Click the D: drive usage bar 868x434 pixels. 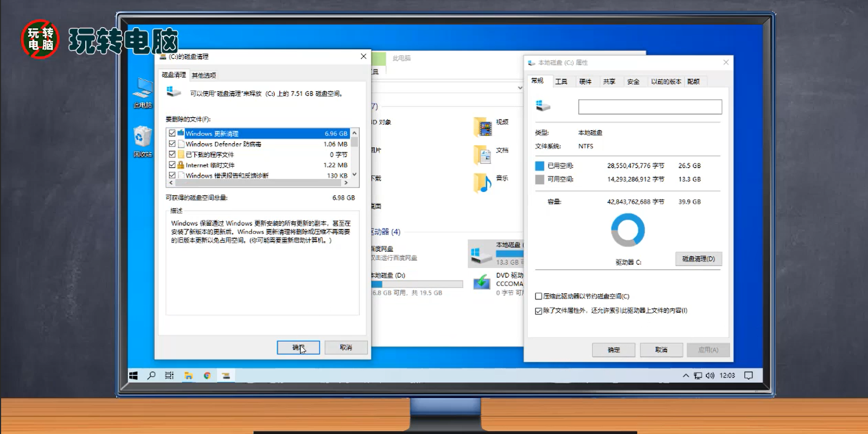[417, 284]
